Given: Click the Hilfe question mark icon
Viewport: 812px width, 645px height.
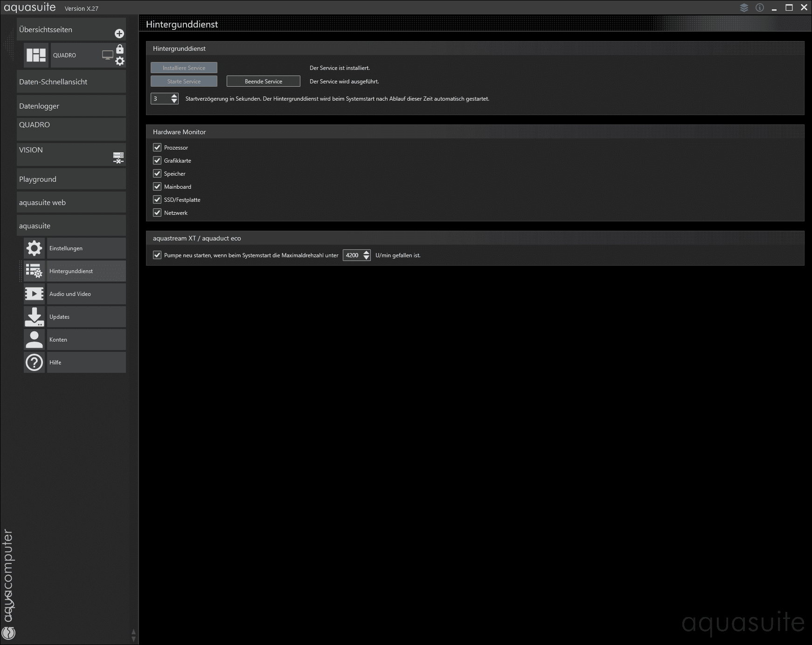Looking at the screenshot, I should (x=35, y=362).
